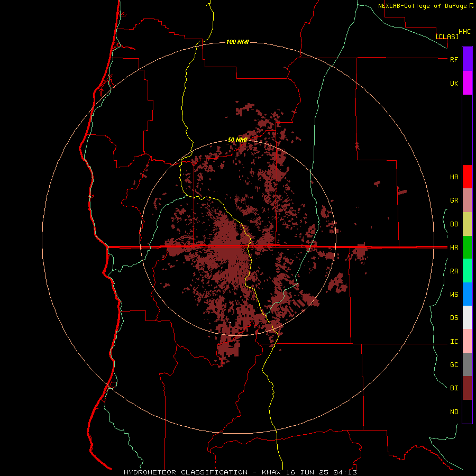Click the BD legend label
The width and height of the screenshot is (476, 476).
coord(454,224)
